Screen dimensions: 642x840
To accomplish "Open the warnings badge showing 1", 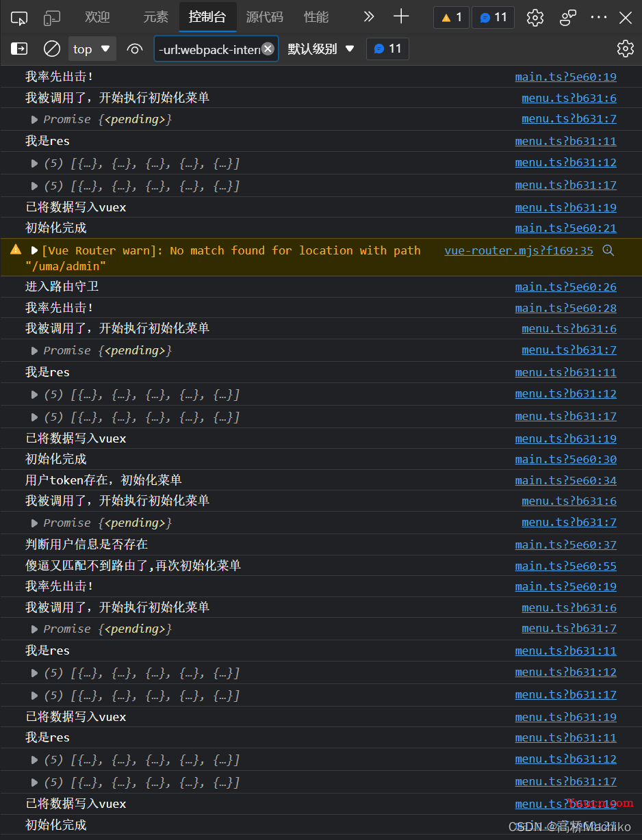I will pyautogui.click(x=452, y=17).
